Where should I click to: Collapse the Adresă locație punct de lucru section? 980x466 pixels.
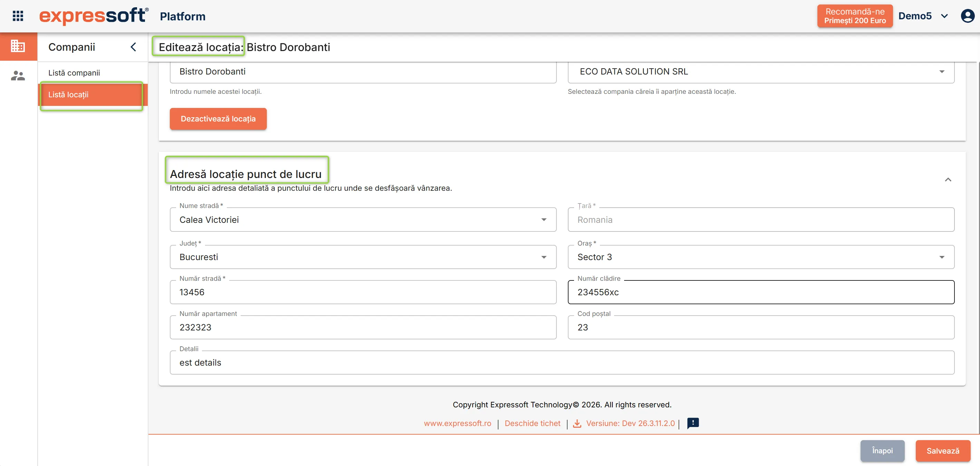tap(948, 180)
